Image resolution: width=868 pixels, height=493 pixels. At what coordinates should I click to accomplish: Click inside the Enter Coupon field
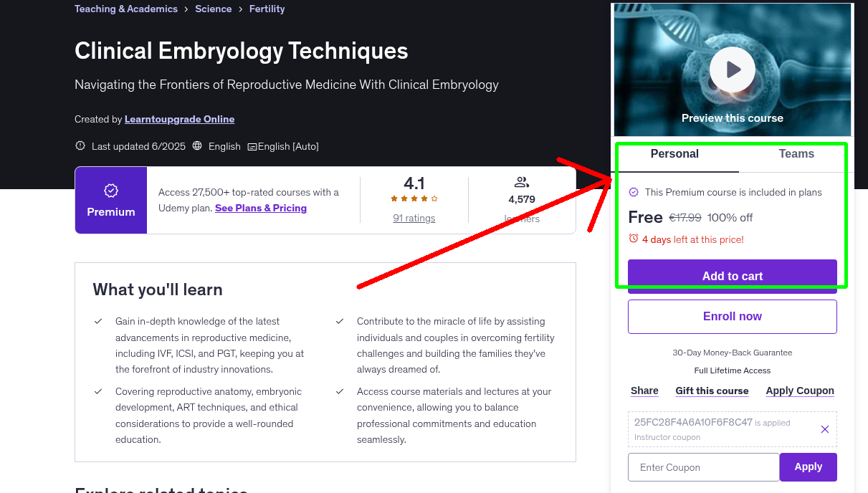click(703, 466)
